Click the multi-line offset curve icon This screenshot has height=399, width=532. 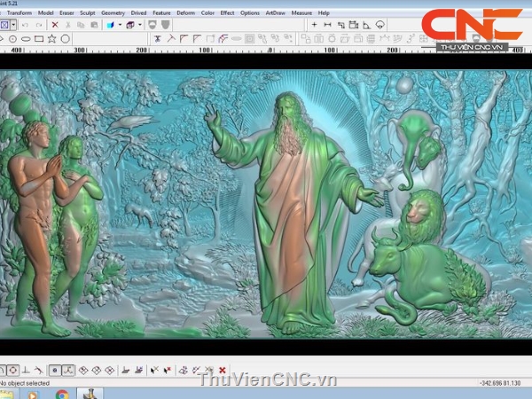tap(223, 39)
